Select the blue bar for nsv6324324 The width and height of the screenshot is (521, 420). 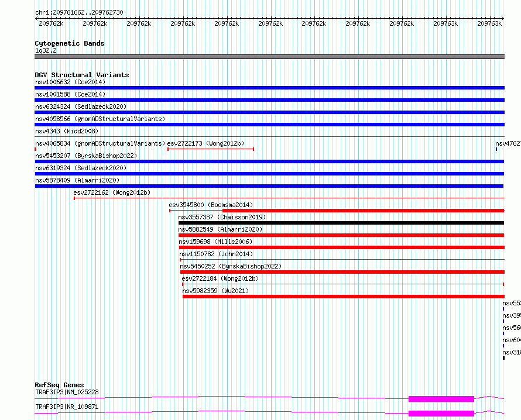point(269,112)
